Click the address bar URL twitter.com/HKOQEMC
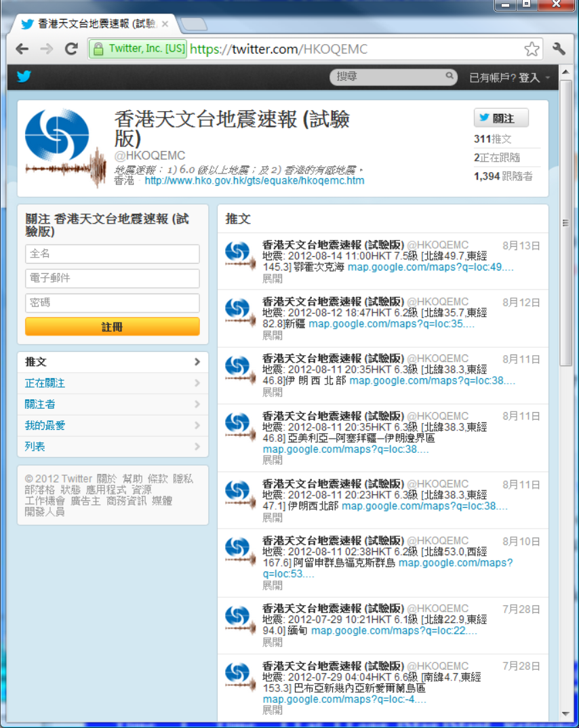579x728 pixels. click(279, 49)
